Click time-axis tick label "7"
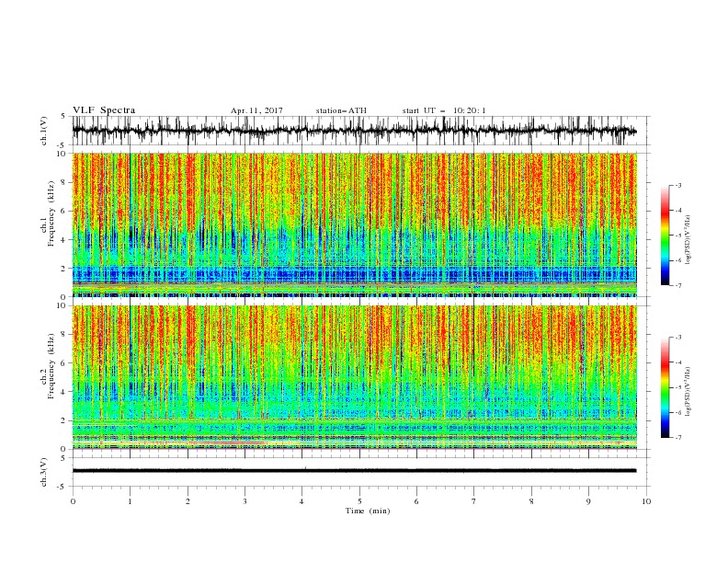728x563 pixels. (474, 501)
